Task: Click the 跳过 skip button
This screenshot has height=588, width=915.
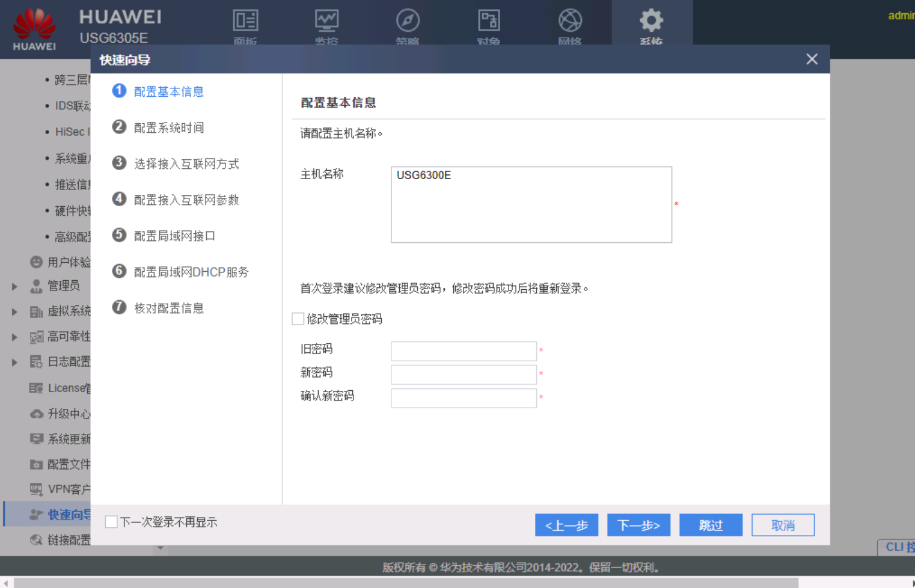Action: point(711,525)
